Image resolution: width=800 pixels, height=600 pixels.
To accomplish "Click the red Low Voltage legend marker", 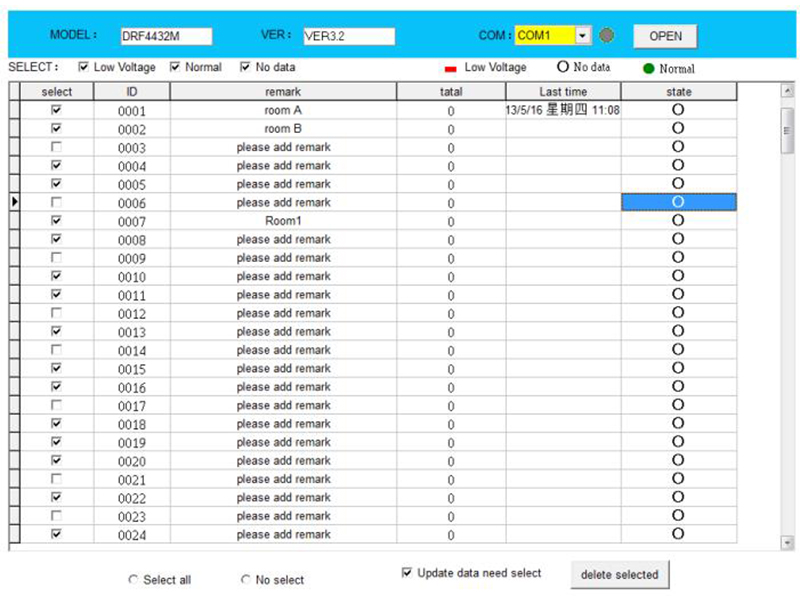I will (450, 69).
